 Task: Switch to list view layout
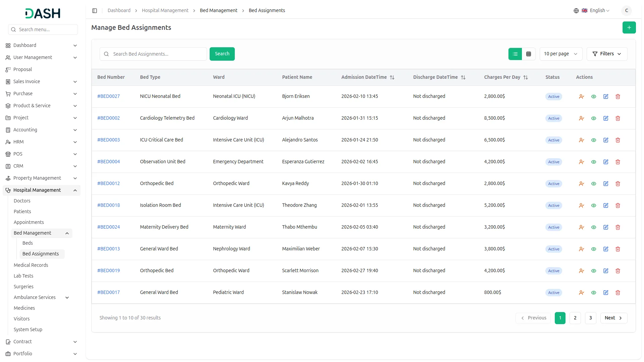[x=515, y=54]
